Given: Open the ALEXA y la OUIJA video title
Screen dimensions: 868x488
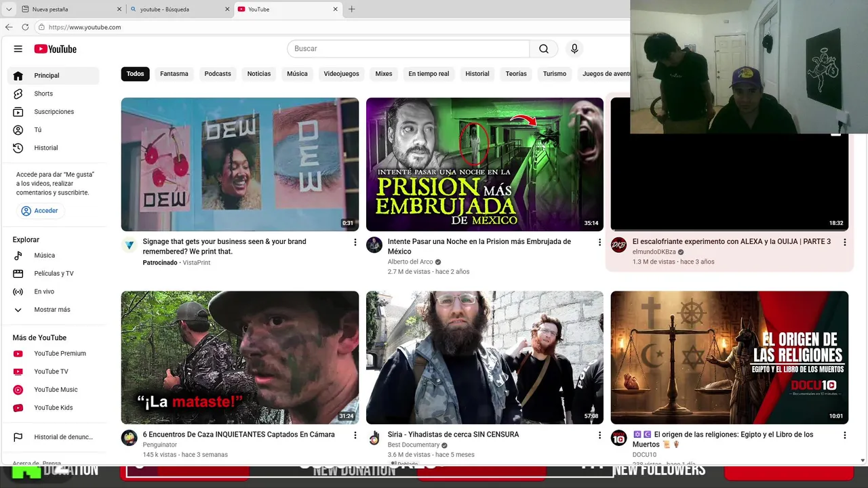Looking at the screenshot, I should pyautogui.click(x=732, y=241).
